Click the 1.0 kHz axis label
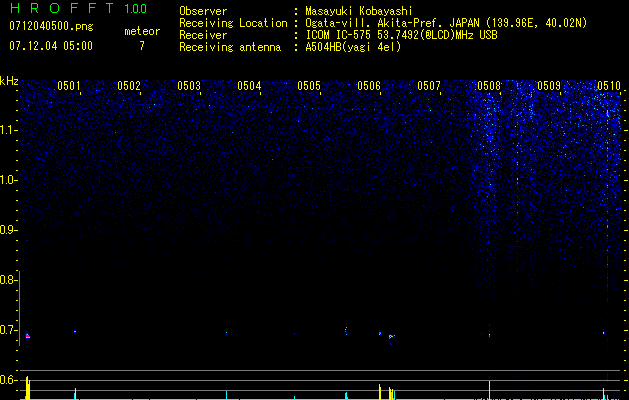Viewport: 629px width, 400px height. tap(8, 180)
